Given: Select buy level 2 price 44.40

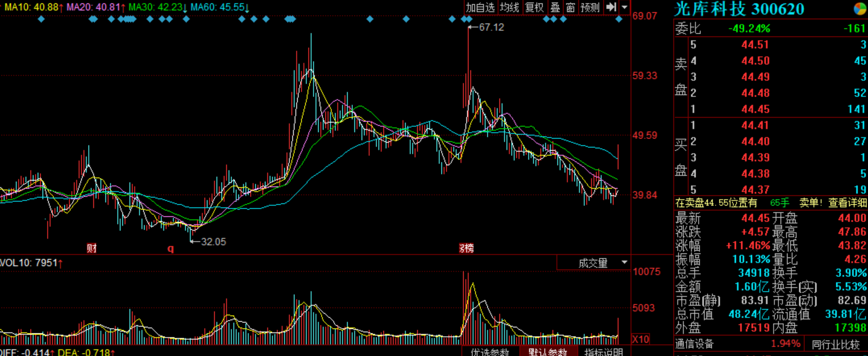Looking at the screenshot, I should point(755,141).
